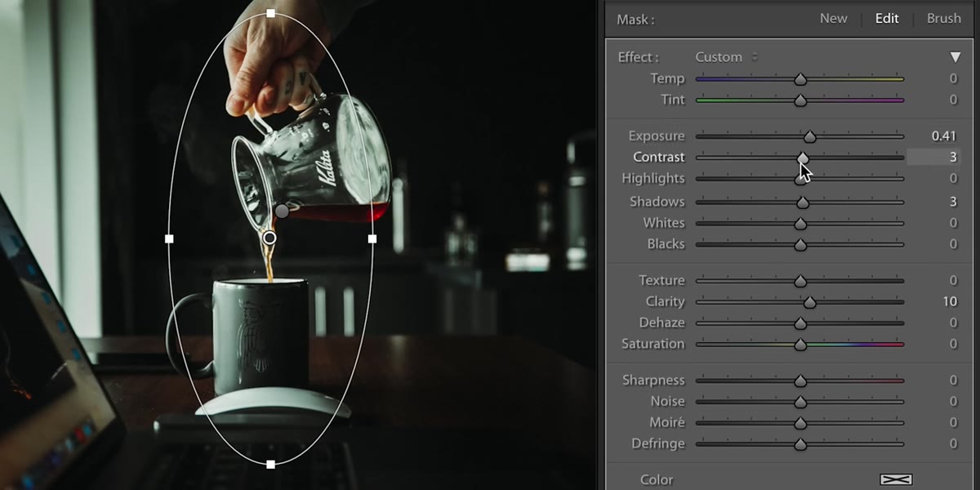Click the Temp value field

click(953, 78)
